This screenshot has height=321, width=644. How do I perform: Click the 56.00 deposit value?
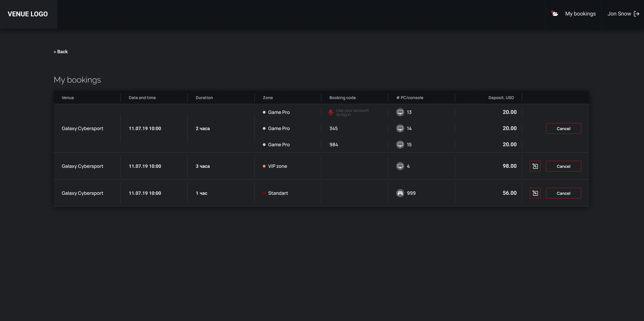click(509, 193)
